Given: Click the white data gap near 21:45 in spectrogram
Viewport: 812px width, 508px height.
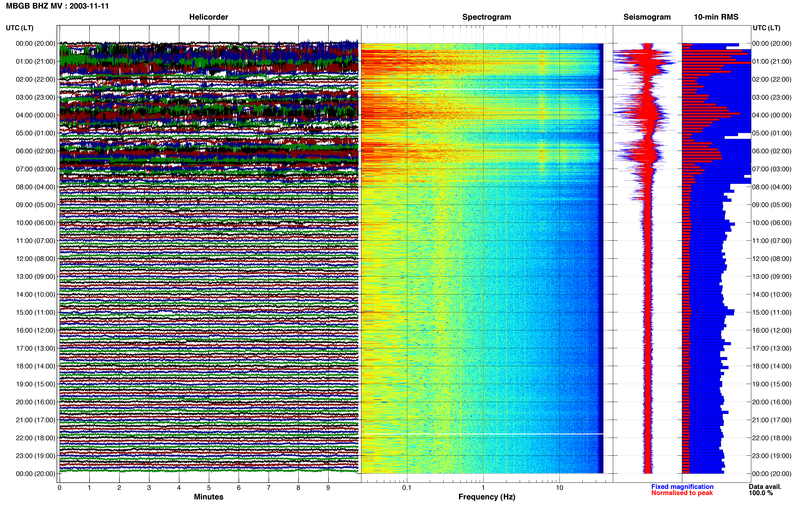Looking at the screenshot, I should [x=482, y=434].
